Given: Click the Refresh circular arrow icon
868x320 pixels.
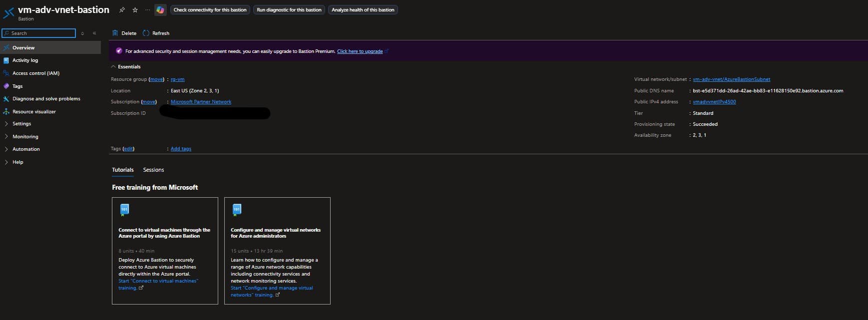Looking at the screenshot, I should click(146, 33).
